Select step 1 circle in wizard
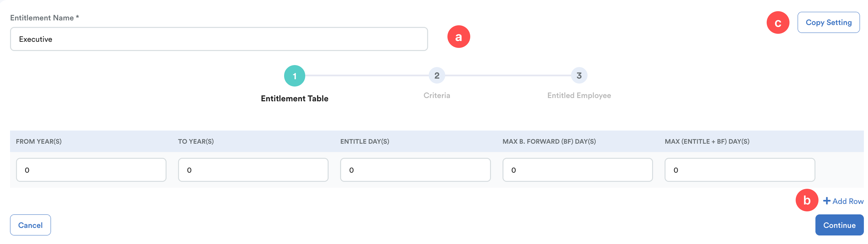This screenshot has height=244, width=868. (294, 76)
